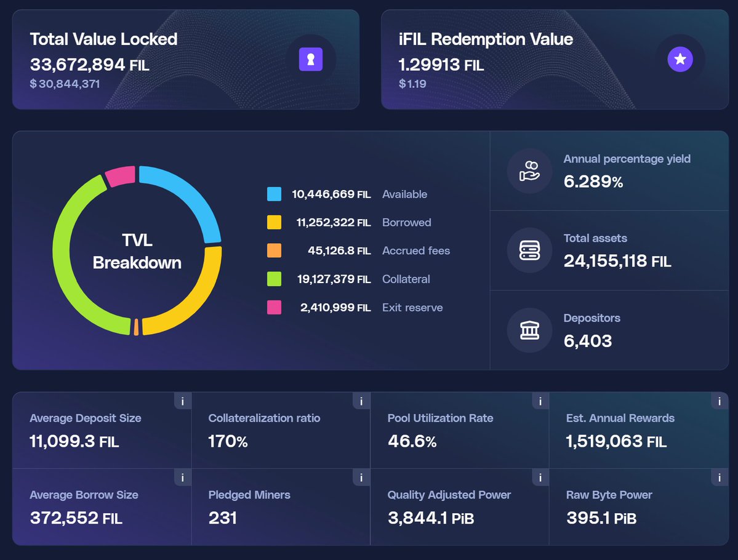
Task: Select the pink Exit reserve legend swatch
Action: tap(274, 308)
